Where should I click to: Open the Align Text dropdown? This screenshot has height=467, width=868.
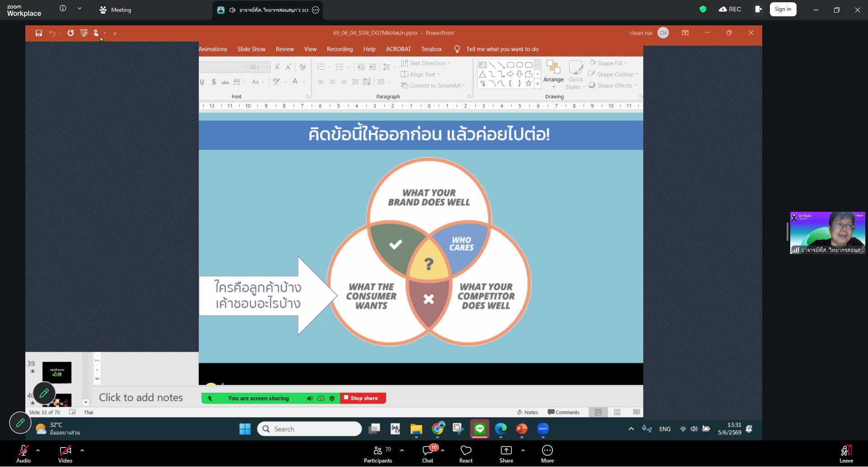pos(420,75)
